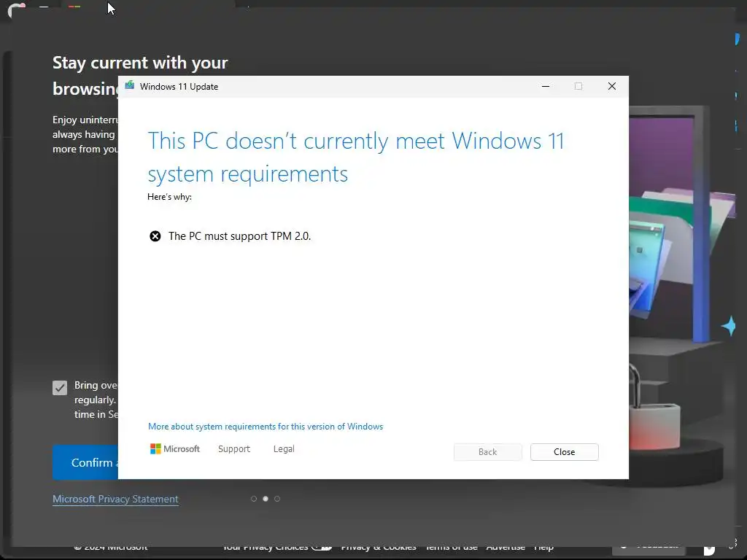The width and height of the screenshot is (747, 560).
Task: Open Privacy & Cookies footer link
Action: (x=379, y=547)
